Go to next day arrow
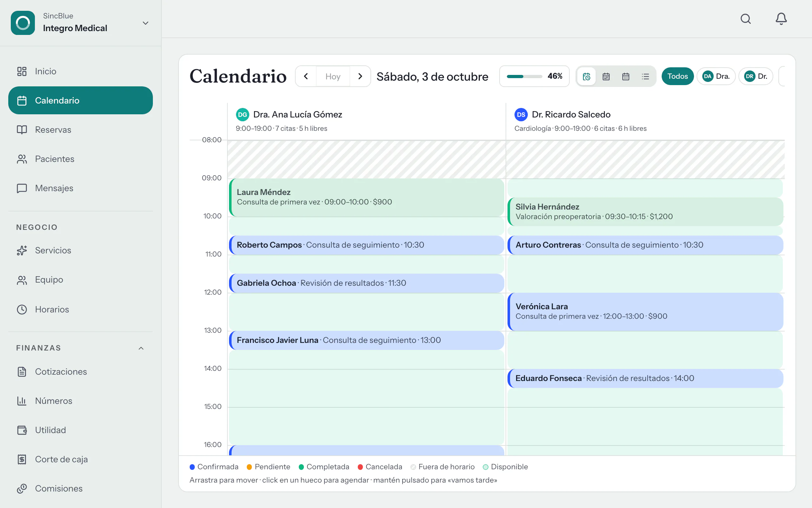 click(360, 76)
